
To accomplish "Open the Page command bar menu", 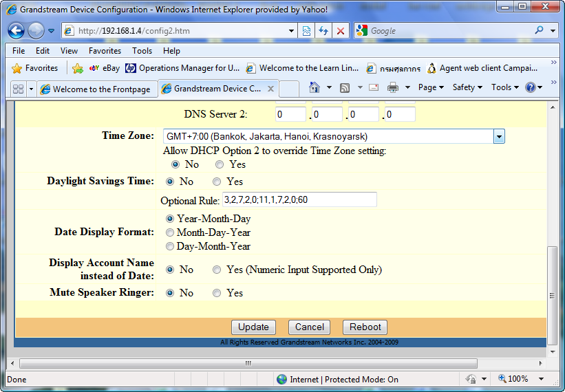I will pos(431,87).
